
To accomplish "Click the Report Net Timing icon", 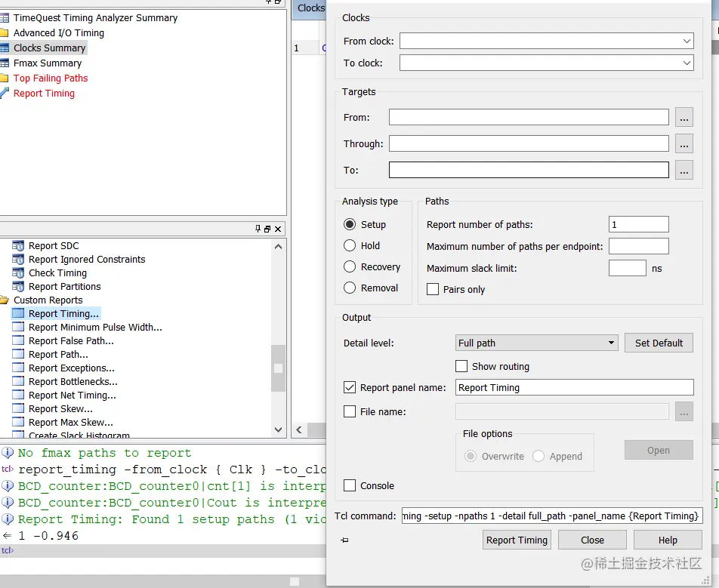I will click(18, 395).
